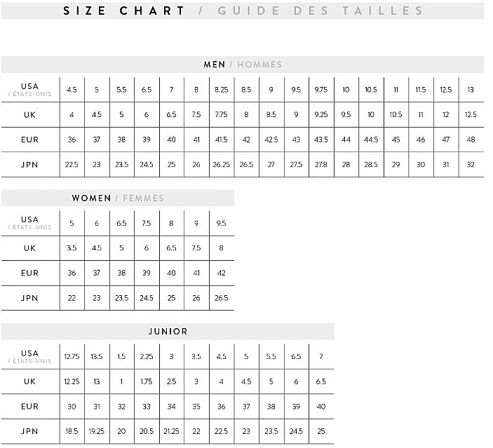The width and height of the screenshot is (493, 448).
Task: Click Men's USA size 9.75 cell
Action: click(x=321, y=90)
